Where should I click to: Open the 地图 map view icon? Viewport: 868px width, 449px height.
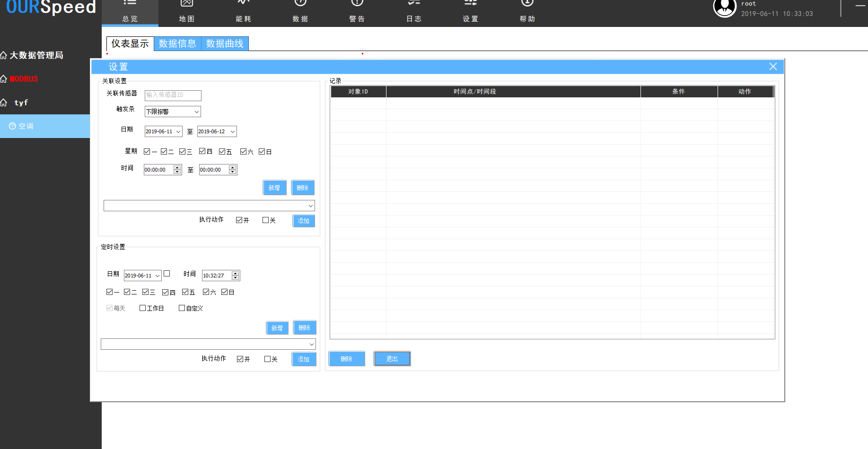coord(187,4)
